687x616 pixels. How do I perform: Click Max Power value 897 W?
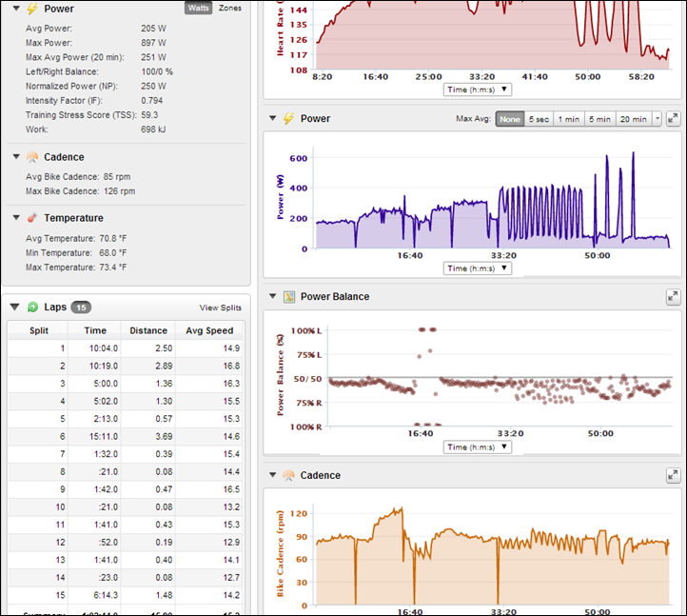153,43
